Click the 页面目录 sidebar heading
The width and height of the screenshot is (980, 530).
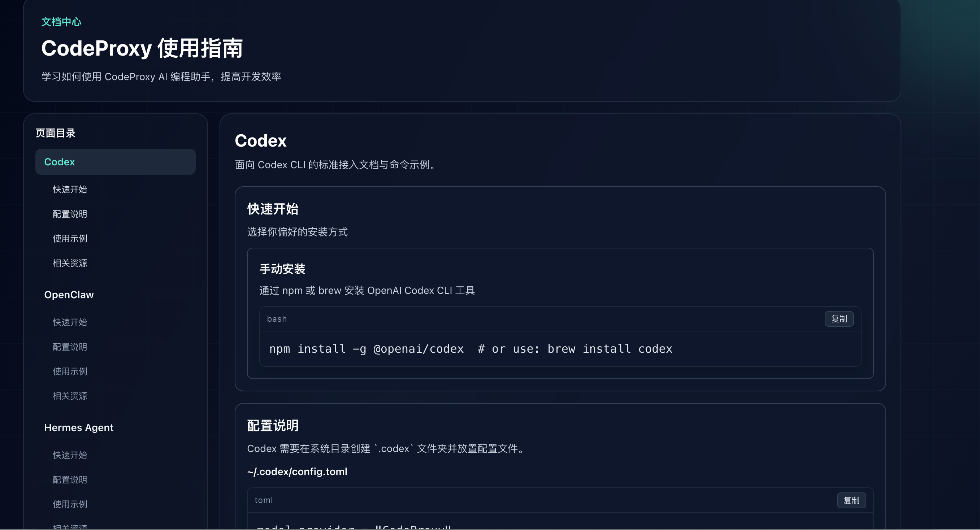tap(56, 133)
